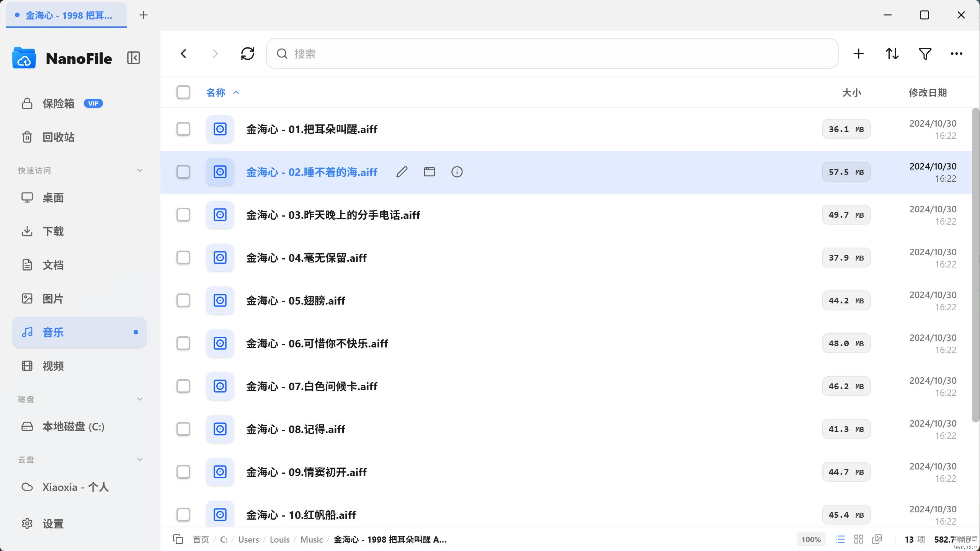980x551 pixels.
Task: Refresh the current folder listing
Action: click(248, 54)
